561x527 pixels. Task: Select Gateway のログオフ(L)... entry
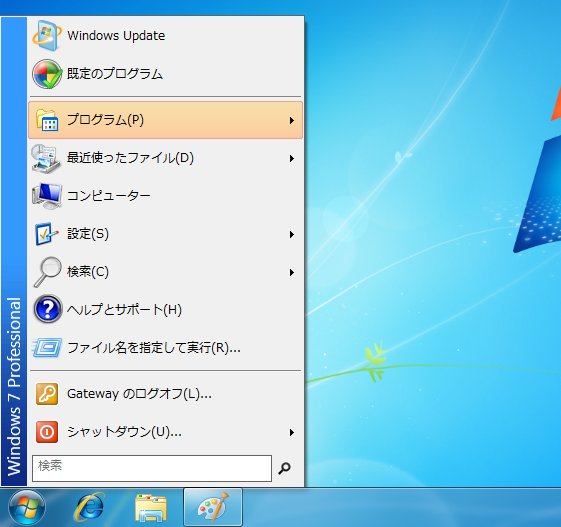pyautogui.click(x=165, y=394)
